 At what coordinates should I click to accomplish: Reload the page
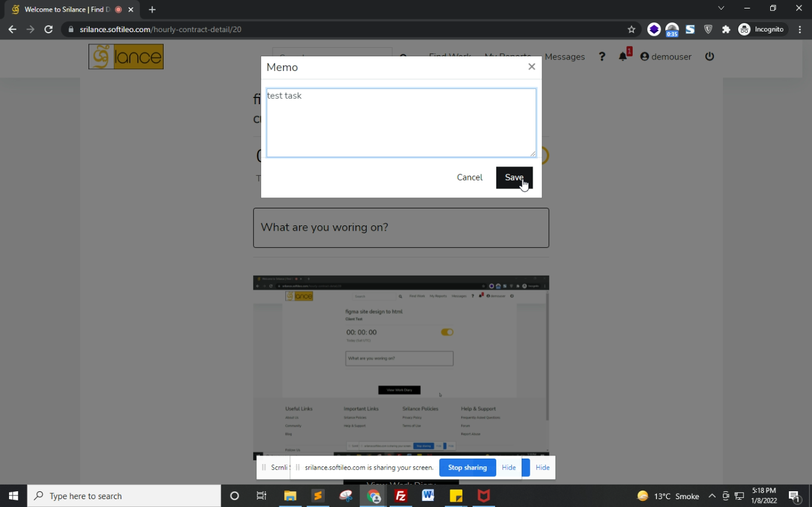[x=48, y=29]
